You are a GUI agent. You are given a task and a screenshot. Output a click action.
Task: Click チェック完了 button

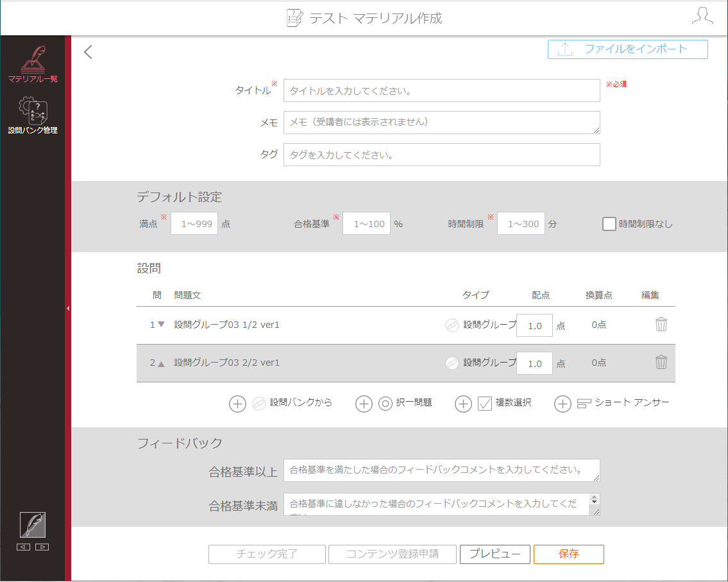click(x=267, y=554)
